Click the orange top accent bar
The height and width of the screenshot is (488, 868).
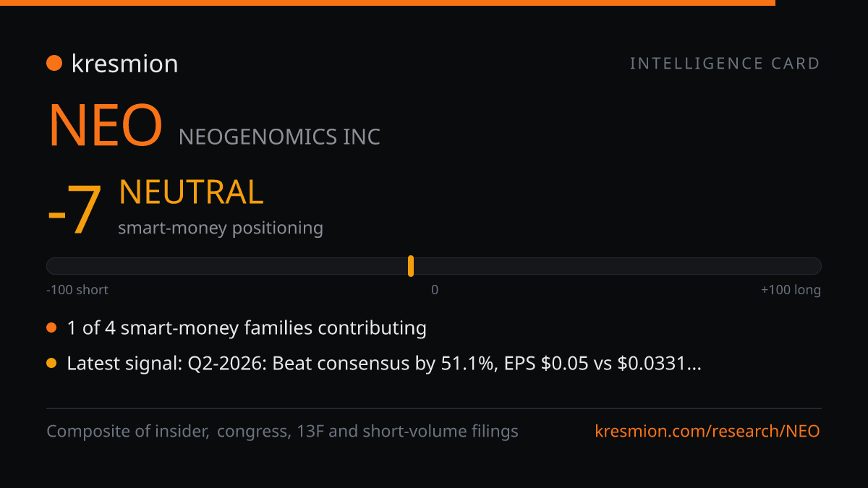tap(388, 3)
